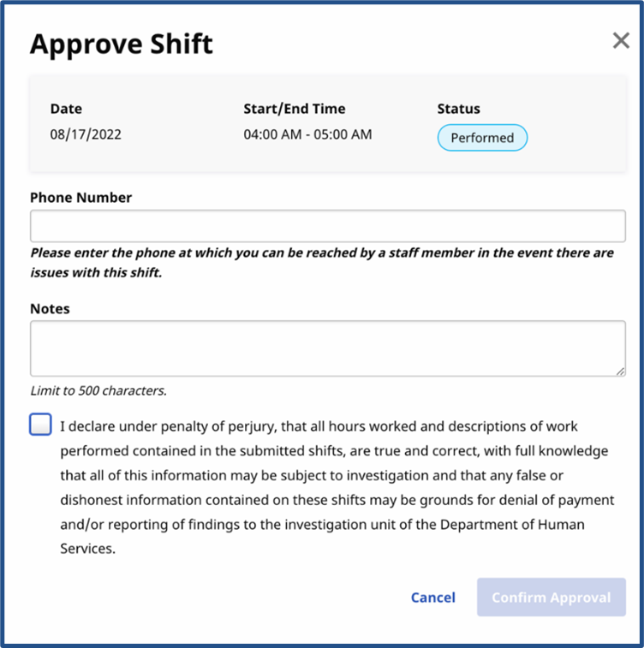Focus the Notes text area

tap(327, 348)
